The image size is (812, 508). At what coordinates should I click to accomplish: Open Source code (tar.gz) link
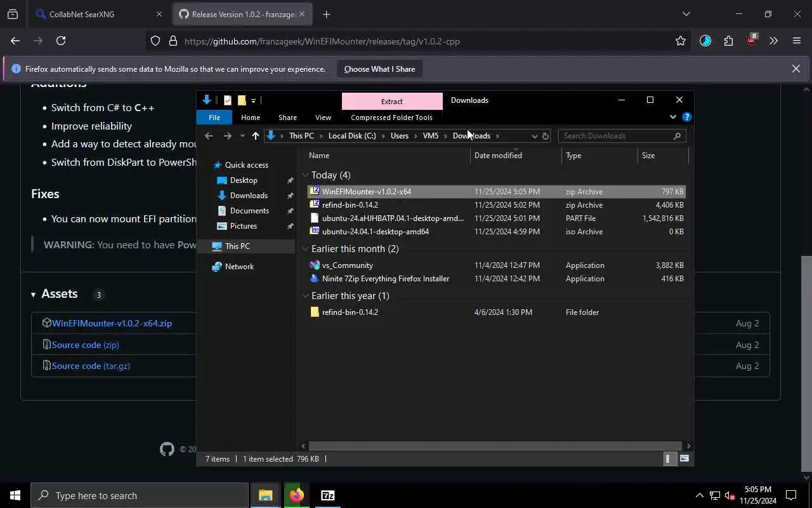pyautogui.click(x=91, y=366)
